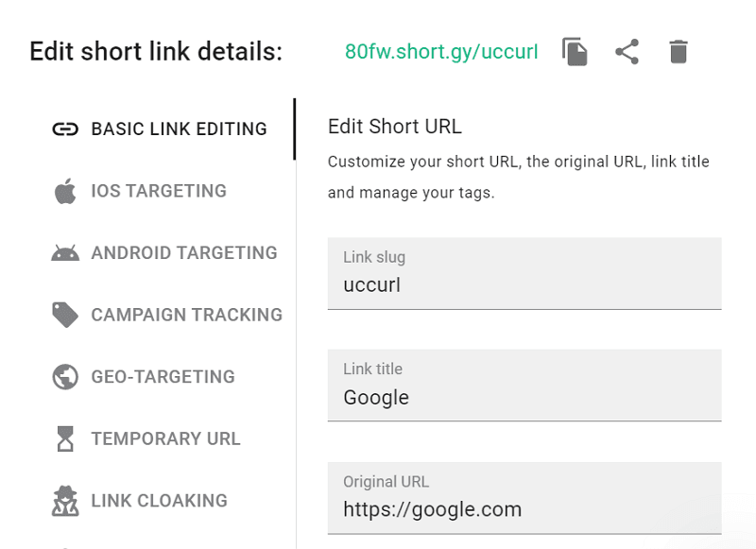Open the Android Targeting settings
Screen dimensions: 756x549
coord(183,252)
